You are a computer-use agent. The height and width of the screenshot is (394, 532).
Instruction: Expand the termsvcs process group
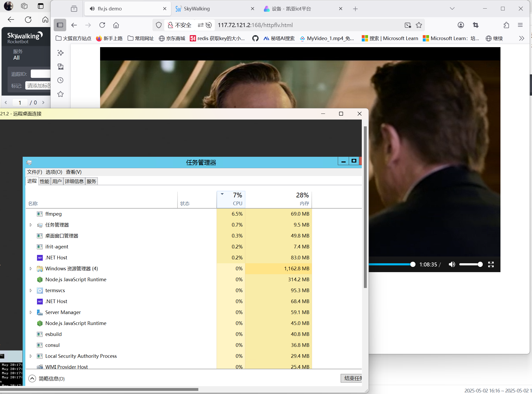pyautogui.click(x=31, y=290)
